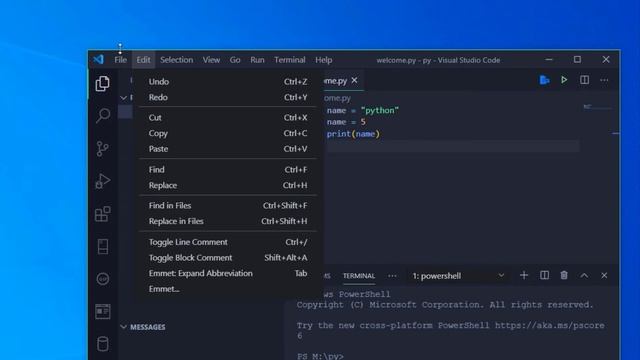The width and height of the screenshot is (640, 360).
Task: Choose Cut from Edit menu
Action: click(228, 118)
